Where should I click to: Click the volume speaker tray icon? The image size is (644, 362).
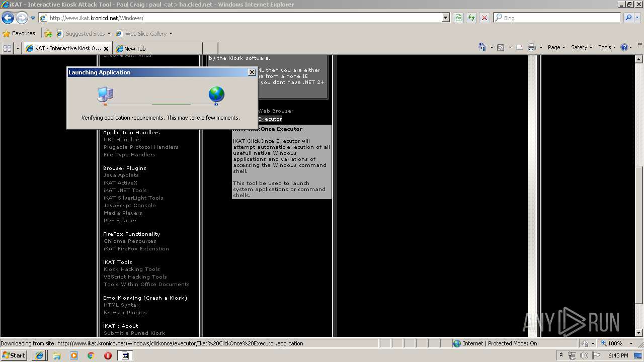[x=584, y=355]
